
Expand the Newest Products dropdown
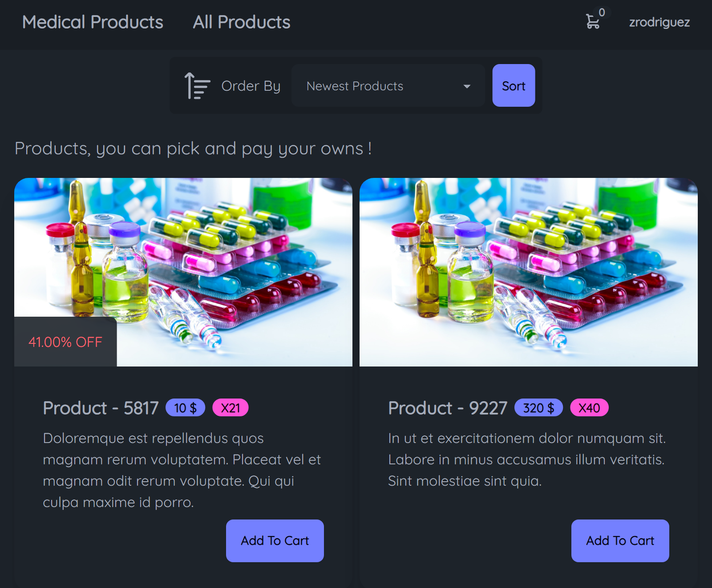pyautogui.click(x=388, y=86)
